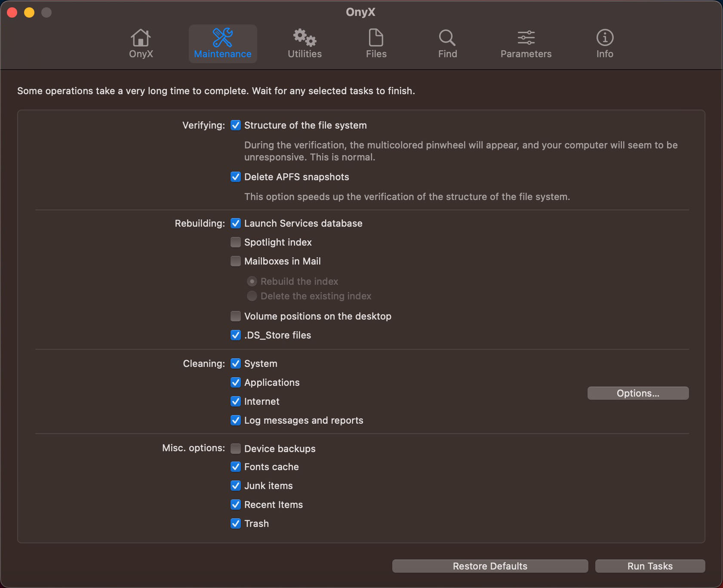Toggle Junk items checkbox
The image size is (723, 588).
point(236,486)
